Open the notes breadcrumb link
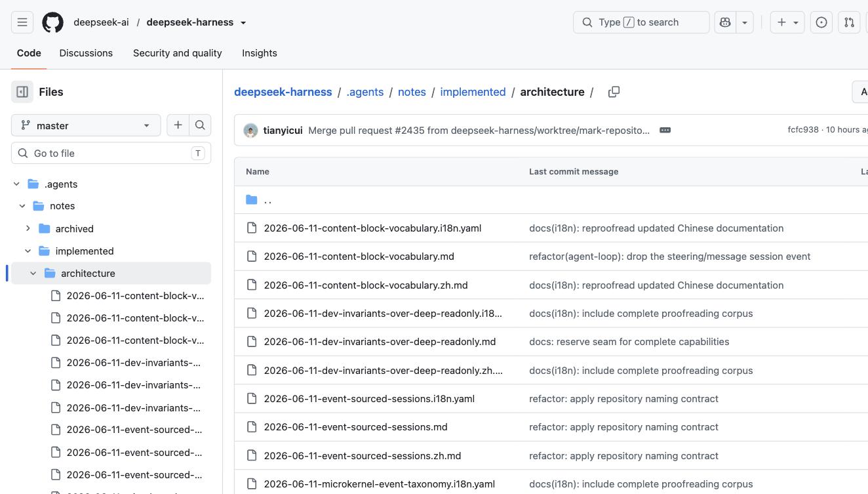Screen dimensions: 868x494 412,92
